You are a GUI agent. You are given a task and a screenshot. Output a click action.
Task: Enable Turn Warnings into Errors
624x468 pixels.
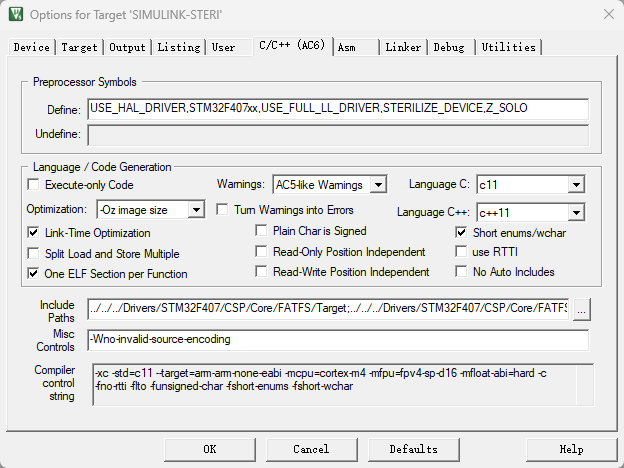[222, 209]
